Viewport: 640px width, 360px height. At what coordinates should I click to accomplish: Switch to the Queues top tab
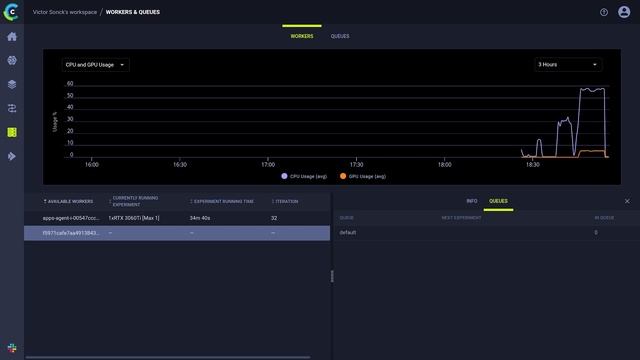click(x=340, y=36)
